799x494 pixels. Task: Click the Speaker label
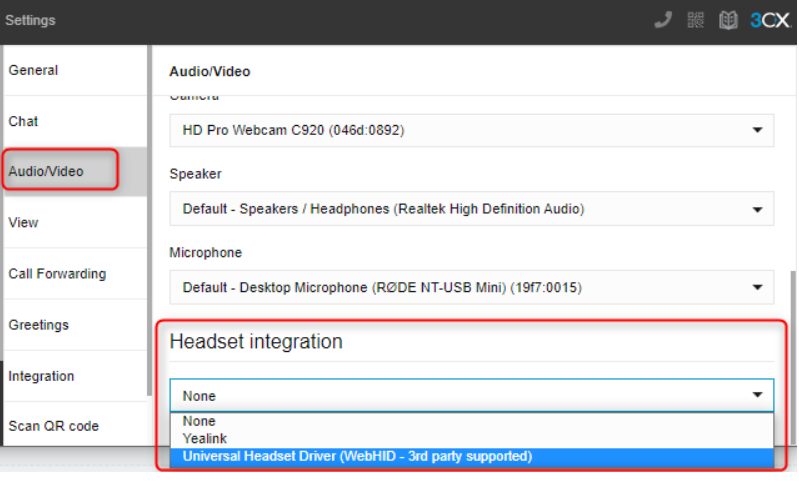196,174
